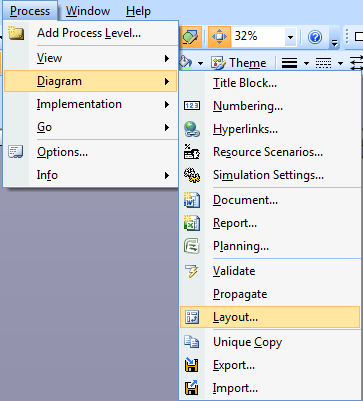Expand the Implementation submenu

coord(91,104)
